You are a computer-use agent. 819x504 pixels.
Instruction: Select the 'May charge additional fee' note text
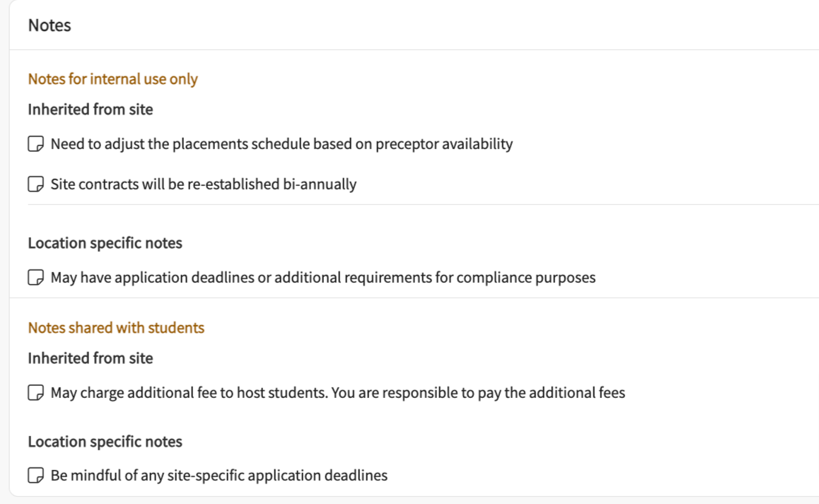(338, 392)
